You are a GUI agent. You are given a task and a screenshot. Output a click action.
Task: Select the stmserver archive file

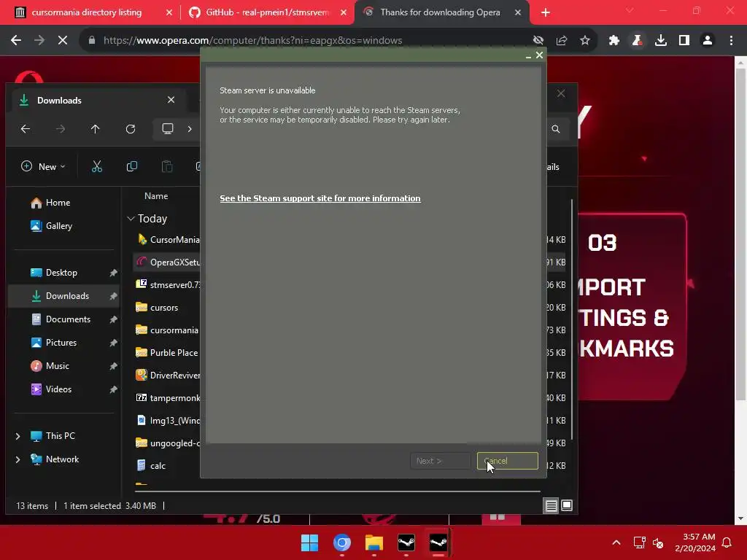coord(167,285)
